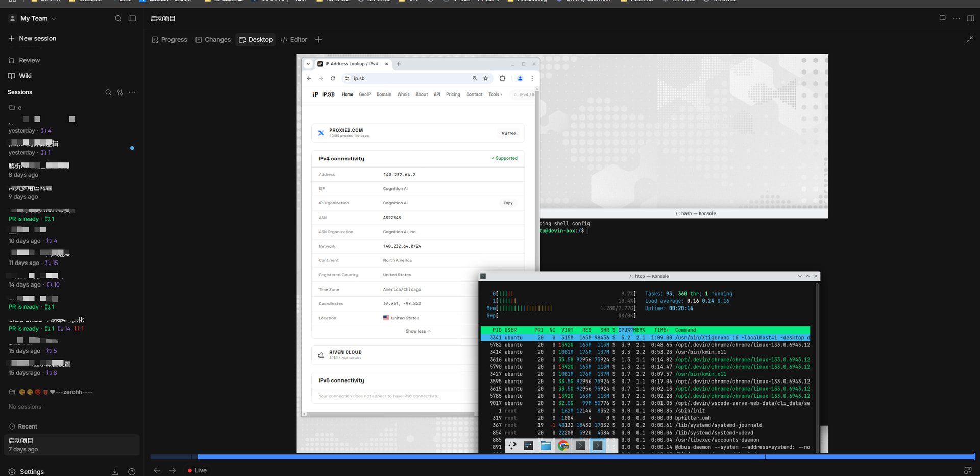Sort htop by the CPU% column header
The width and height of the screenshot is (980, 476).
625,330
